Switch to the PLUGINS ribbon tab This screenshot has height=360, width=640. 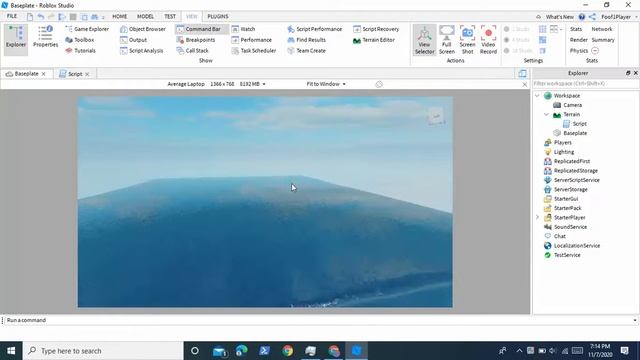(x=218, y=16)
